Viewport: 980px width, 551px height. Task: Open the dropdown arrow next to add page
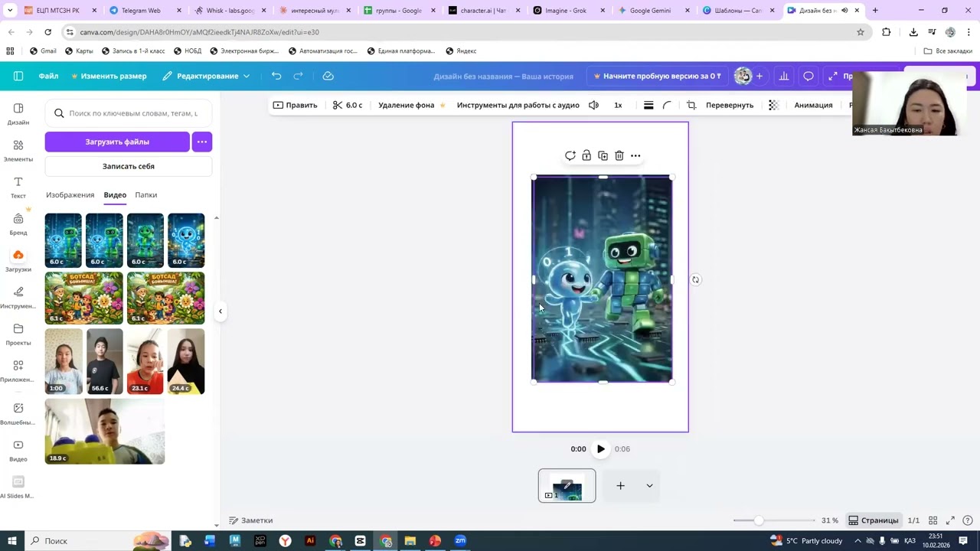pyautogui.click(x=649, y=486)
